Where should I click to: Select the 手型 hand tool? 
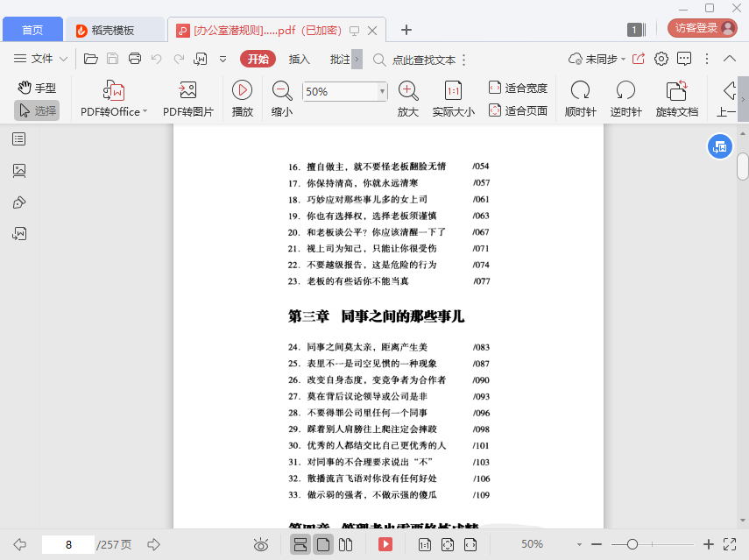click(37, 88)
